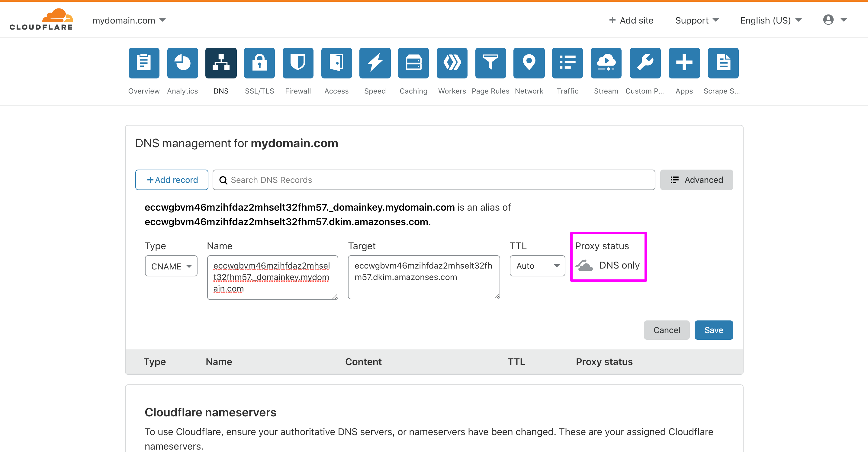Viewport: 868px width, 452px height.
Task: Click the Caching tab label
Action: coord(413,91)
